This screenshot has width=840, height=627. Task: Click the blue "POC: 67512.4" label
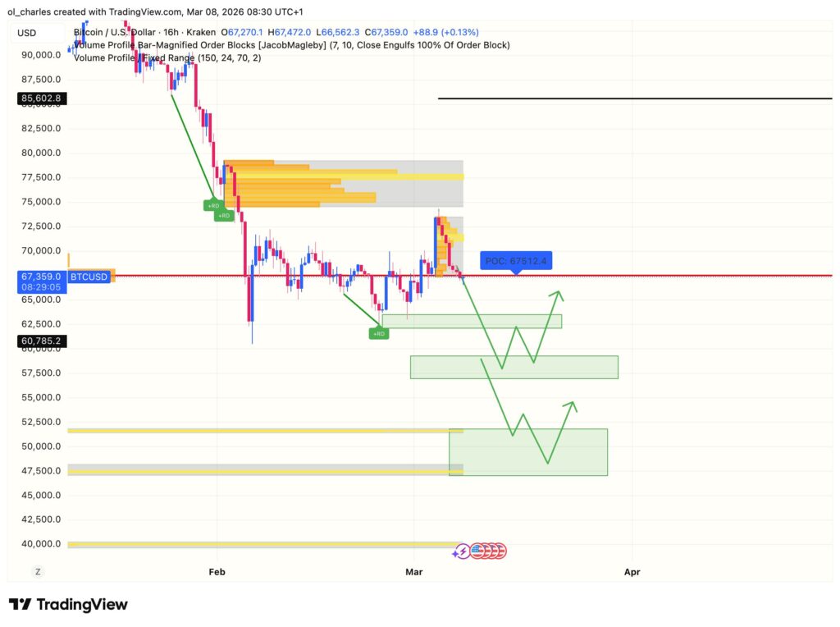coord(516,260)
